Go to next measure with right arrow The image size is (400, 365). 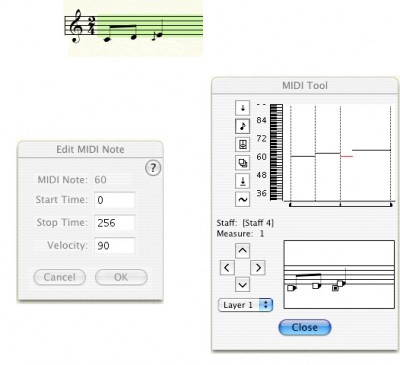click(258, 267)
